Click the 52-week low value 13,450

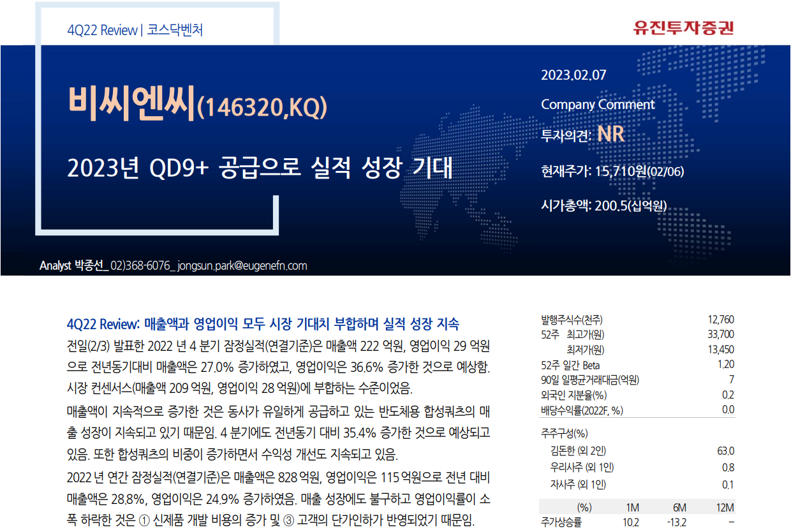tap(721, 350)
